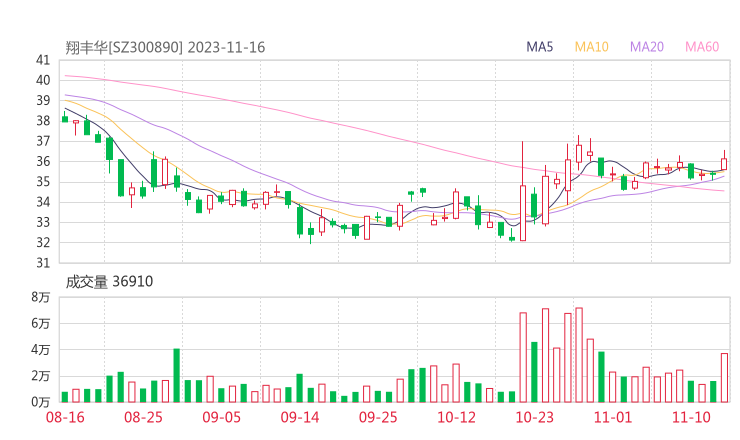Screen dimensions: 740x440
Task: Click the MA10 legend label
Action: click(591, 47)
